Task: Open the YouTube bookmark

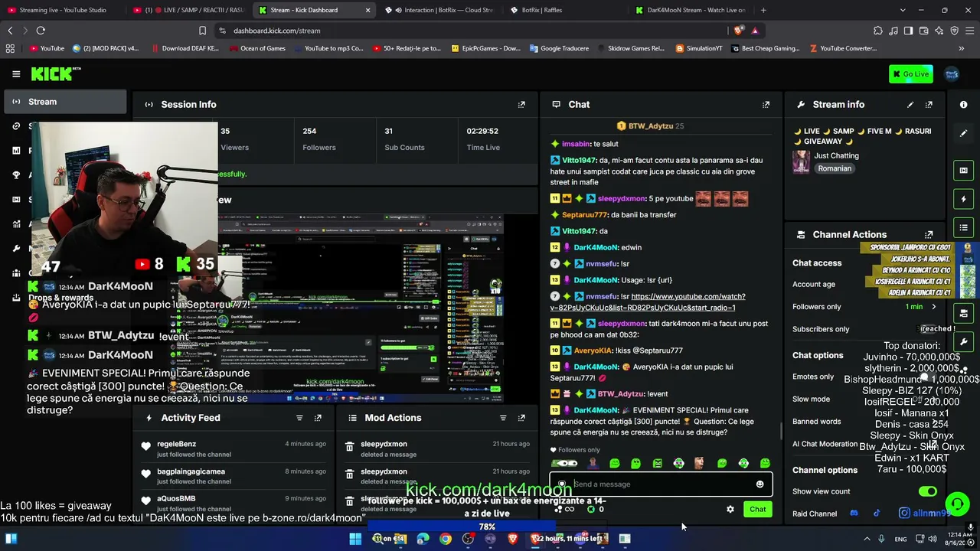Action: (47, 48)
